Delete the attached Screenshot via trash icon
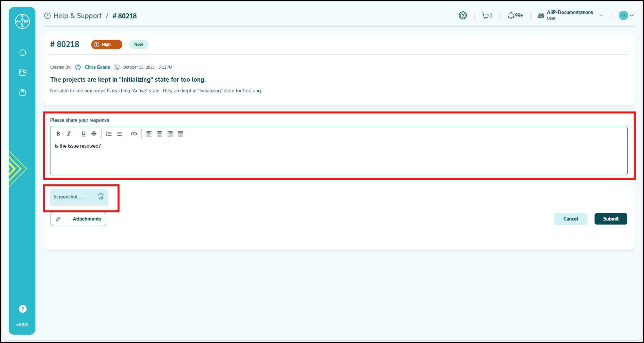This screenshot has width=644, height=343. 101,196
